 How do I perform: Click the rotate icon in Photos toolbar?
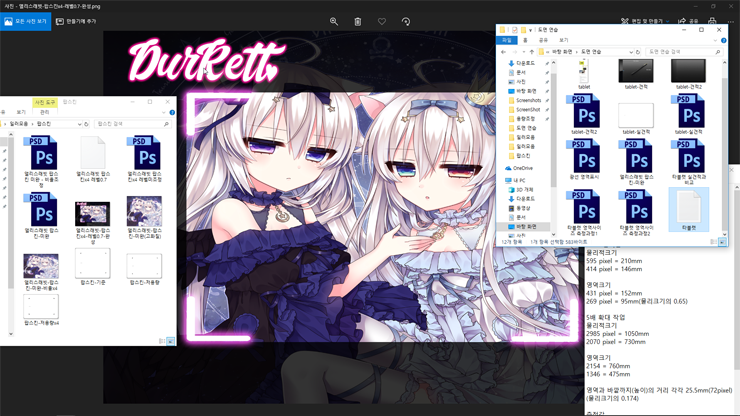tap(405, 22)
